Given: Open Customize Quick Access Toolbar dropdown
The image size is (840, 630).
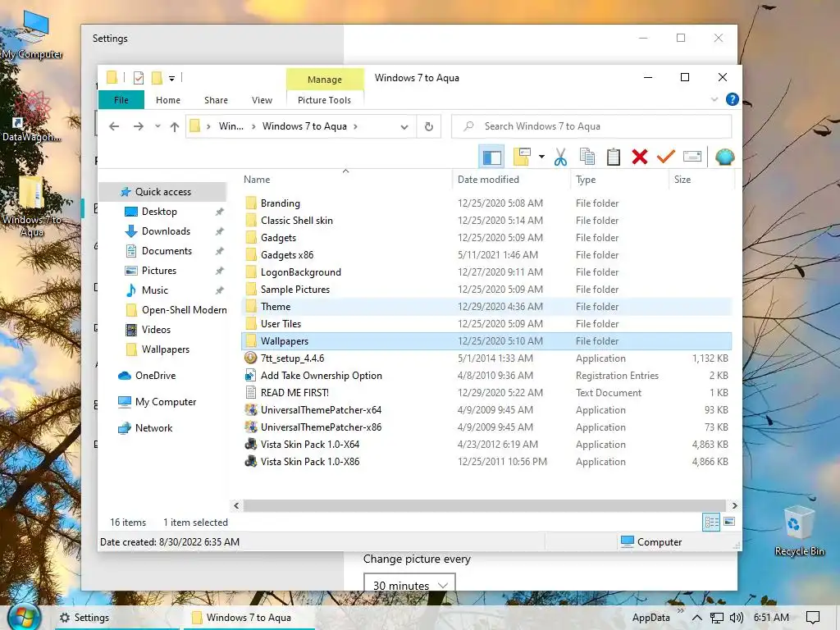Looking at the screenshot, I should (172, 78).
